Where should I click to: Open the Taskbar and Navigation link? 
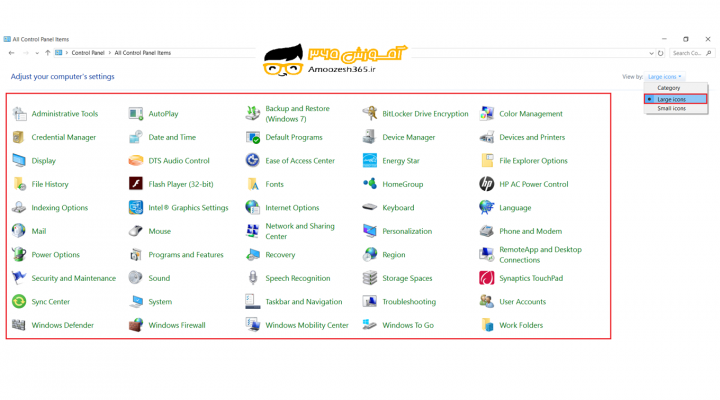pos(304,302)
